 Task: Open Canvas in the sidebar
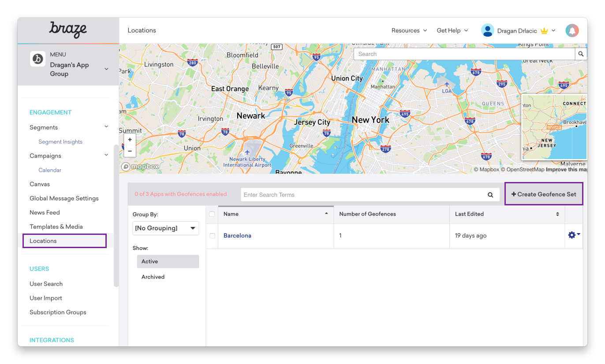40,184
